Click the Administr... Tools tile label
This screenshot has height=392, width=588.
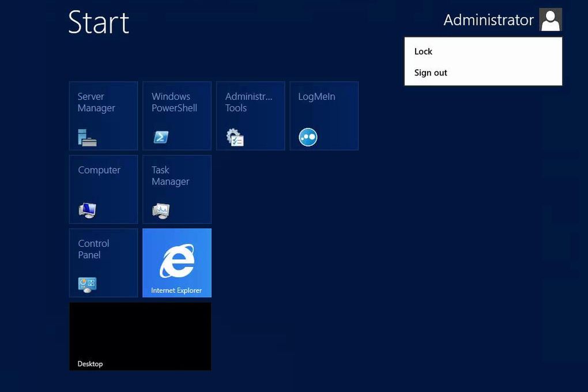[x=248, y=102]
